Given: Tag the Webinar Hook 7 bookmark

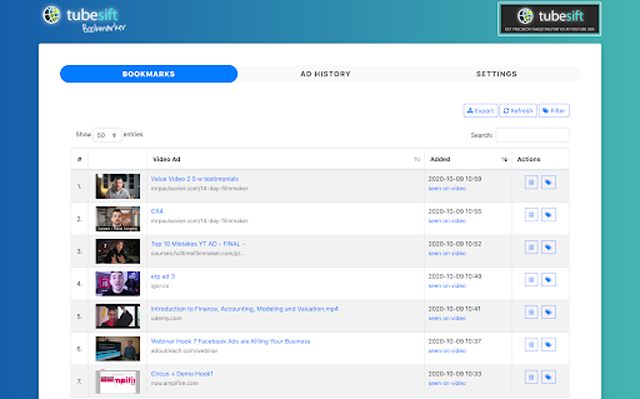Looking at the screenshot, I should pyautogui.click(x=548, y=345).
